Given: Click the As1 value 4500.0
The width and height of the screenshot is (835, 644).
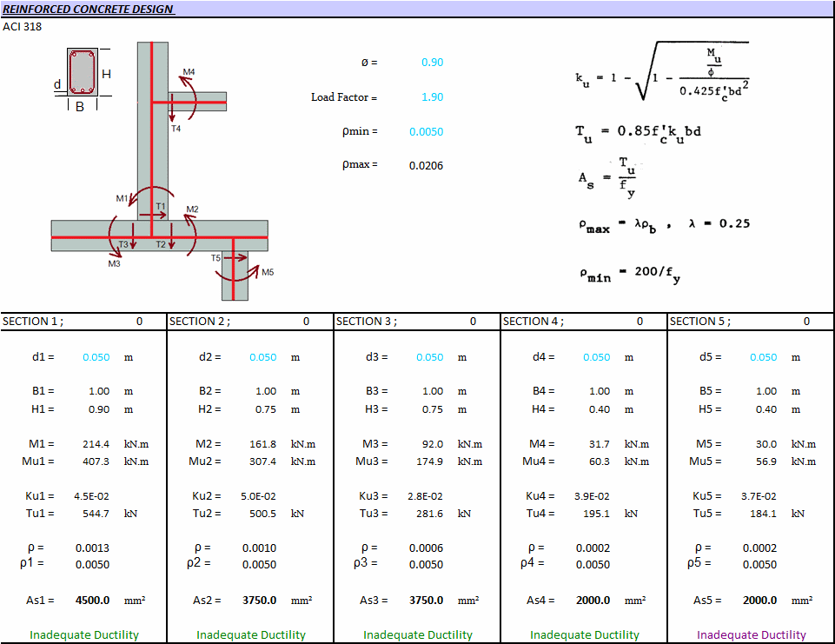Looking at the screenshot, I should click(x=93, y=601).
